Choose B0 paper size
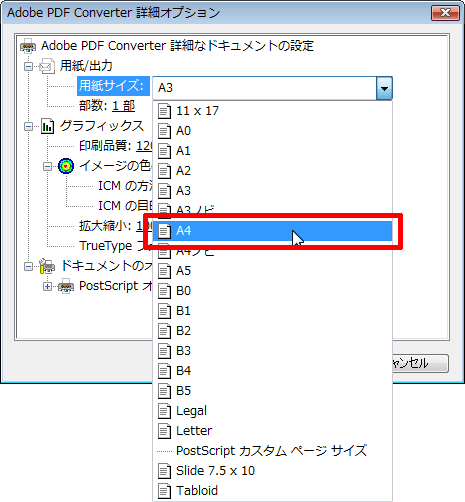 click(272, 291)
